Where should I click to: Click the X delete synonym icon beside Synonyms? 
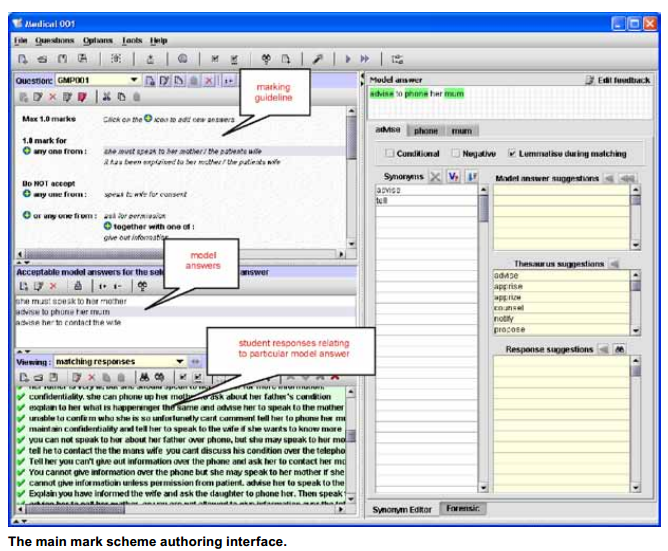[435, 176]
